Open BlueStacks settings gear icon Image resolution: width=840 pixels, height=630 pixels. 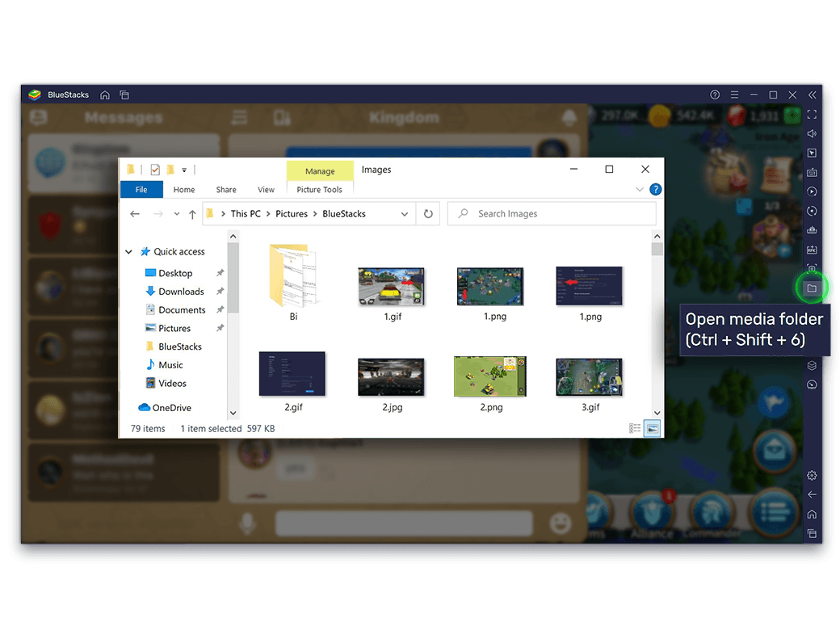coord(812,476)
